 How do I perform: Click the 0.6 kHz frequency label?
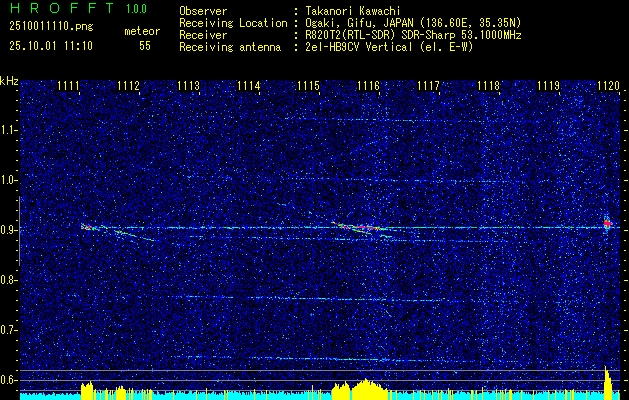[9, 380]
